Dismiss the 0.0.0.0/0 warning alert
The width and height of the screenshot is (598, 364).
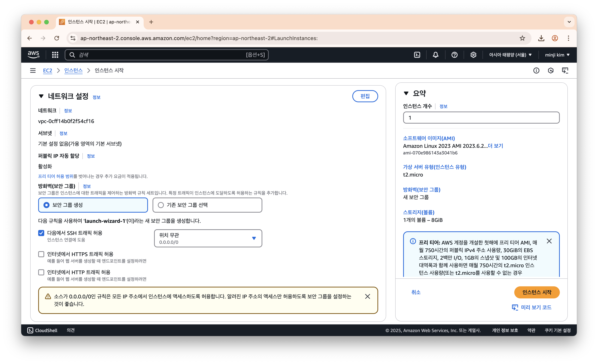pyautogui.click(x=367, y=296)
